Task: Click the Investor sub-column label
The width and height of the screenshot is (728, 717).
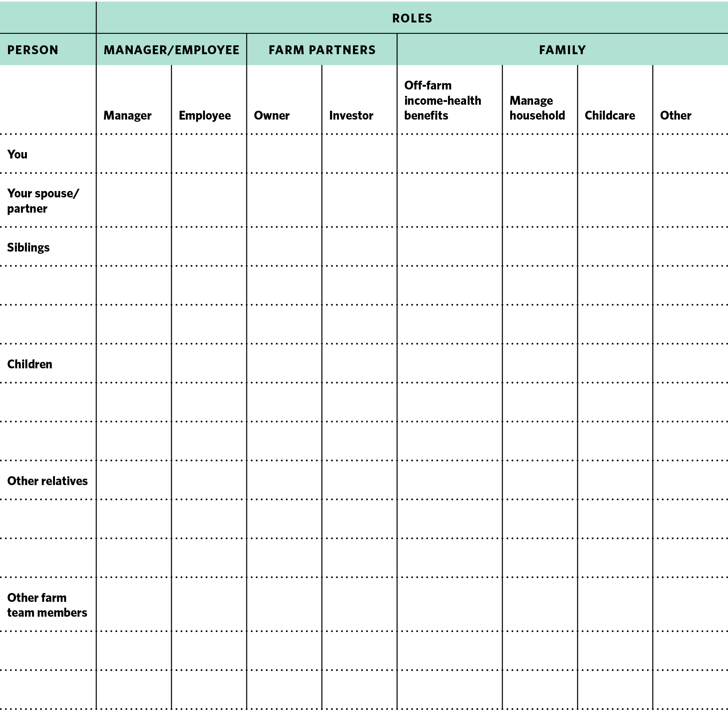Action: click(x=351, y=116)
